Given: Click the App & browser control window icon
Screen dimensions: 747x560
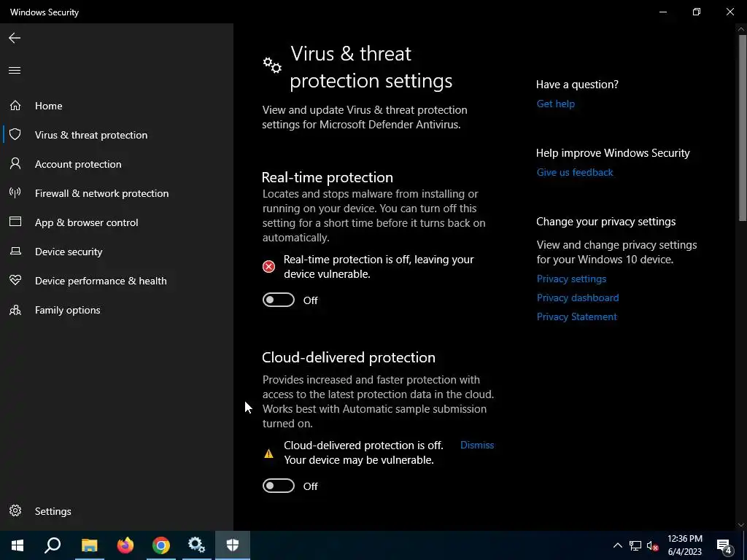Looking at the screenshot, I should [x=15, y=222].
